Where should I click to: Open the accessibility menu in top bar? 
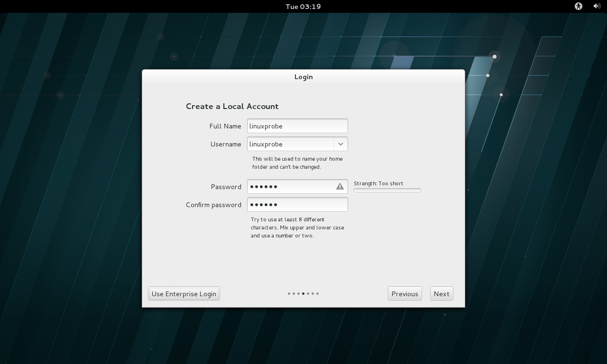click(578, 6)
